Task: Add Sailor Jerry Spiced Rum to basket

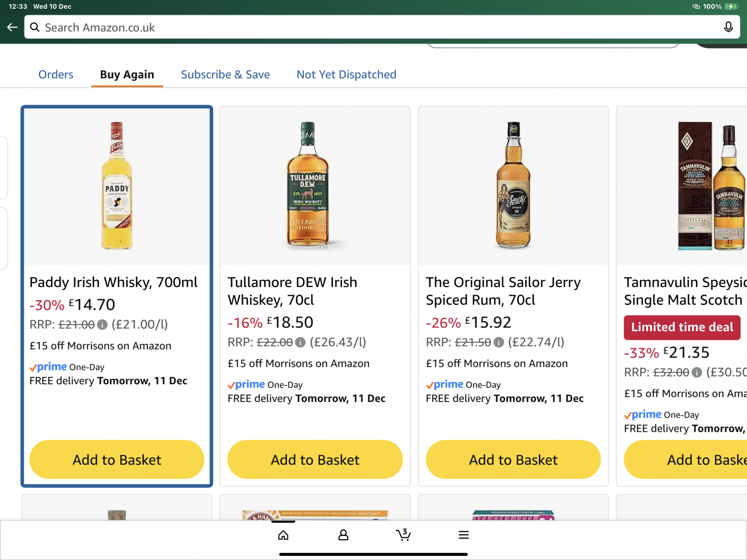Action: click(x=513, y=460)
